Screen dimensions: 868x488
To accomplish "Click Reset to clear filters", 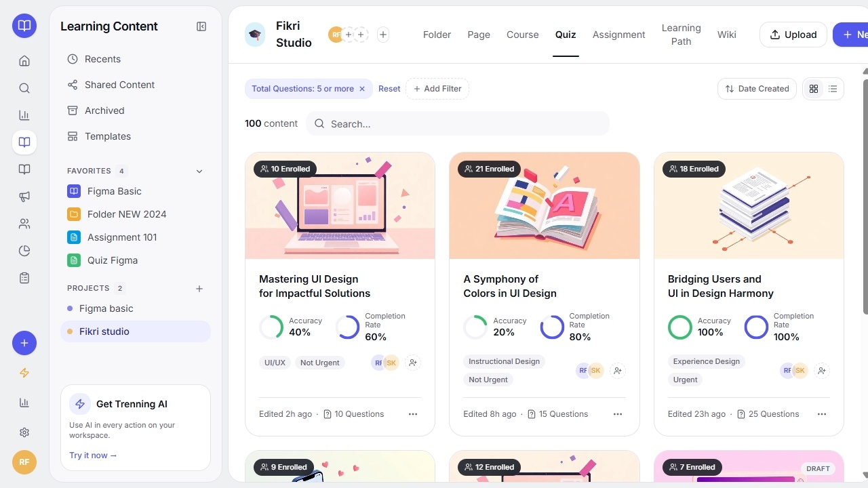I will point(389,89).
